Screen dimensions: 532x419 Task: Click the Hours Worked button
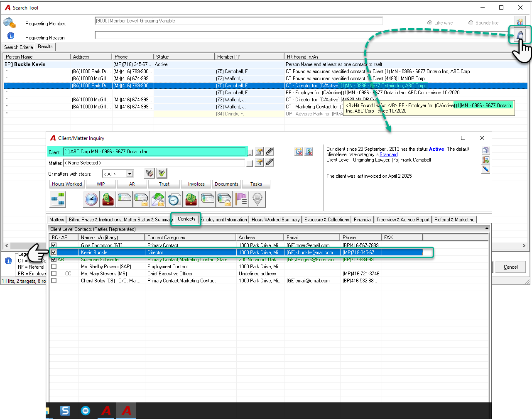[x=67, y=184]
